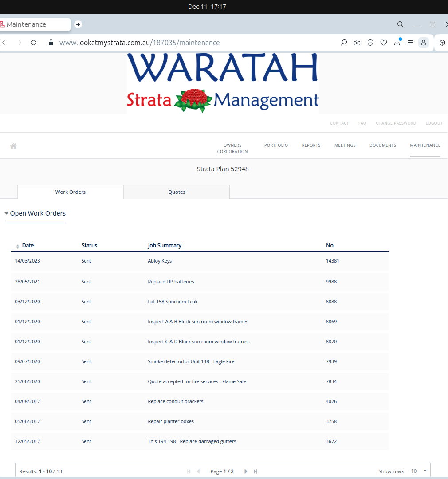Open the browser profile account icon

(x=424, y=43)
